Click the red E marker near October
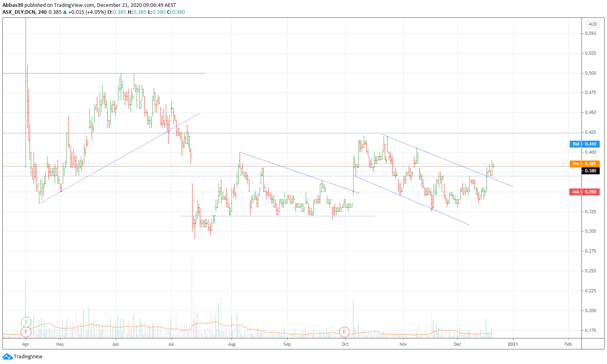This screenshot has height=364, width=607. [x=344, y=332]
